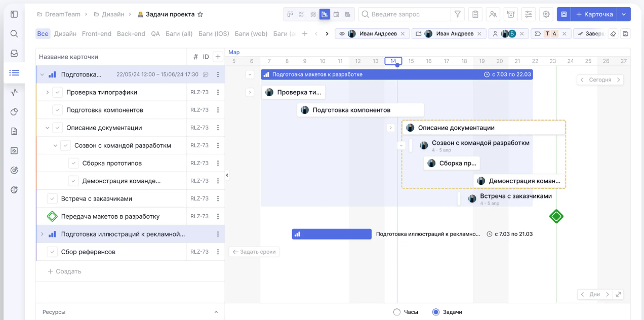
Task: Click the green milestone diamond on timeline
Action: coord(556,217)
